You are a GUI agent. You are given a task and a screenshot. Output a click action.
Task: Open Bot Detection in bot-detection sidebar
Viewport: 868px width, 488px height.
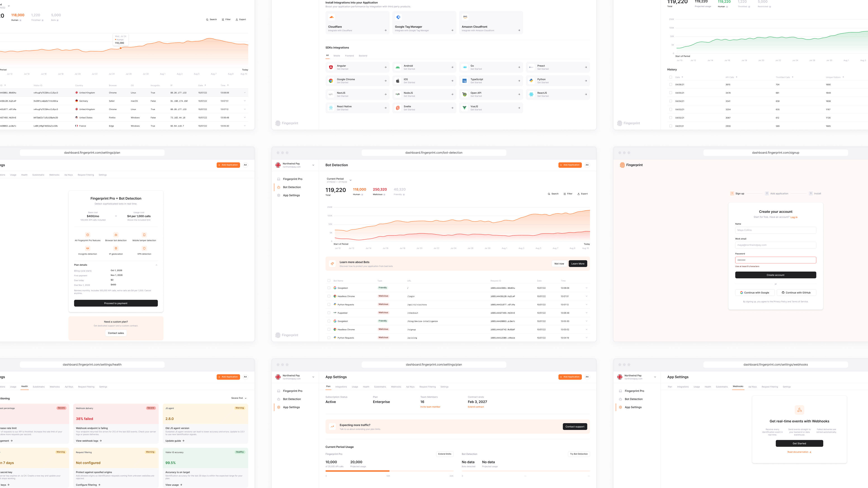point(292,187)
